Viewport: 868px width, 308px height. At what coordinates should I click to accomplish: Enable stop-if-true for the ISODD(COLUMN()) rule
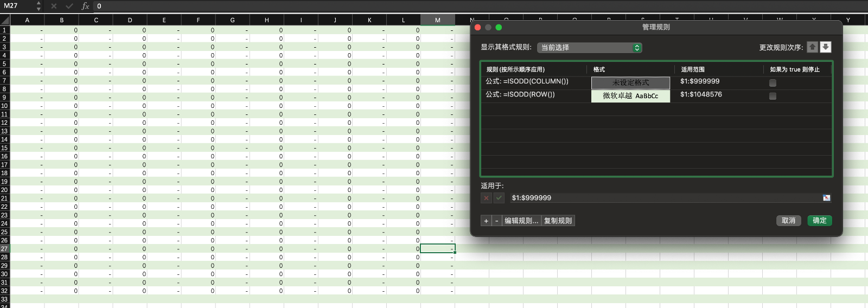click(773, 83)
